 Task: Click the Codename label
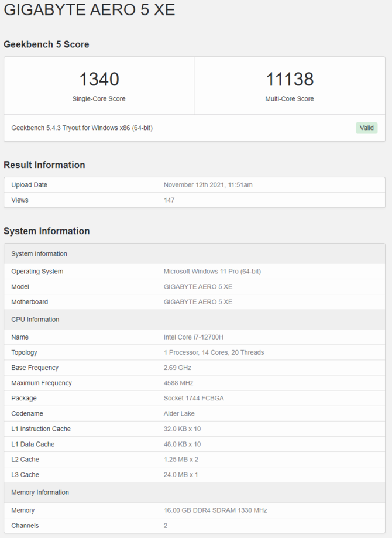27,414
